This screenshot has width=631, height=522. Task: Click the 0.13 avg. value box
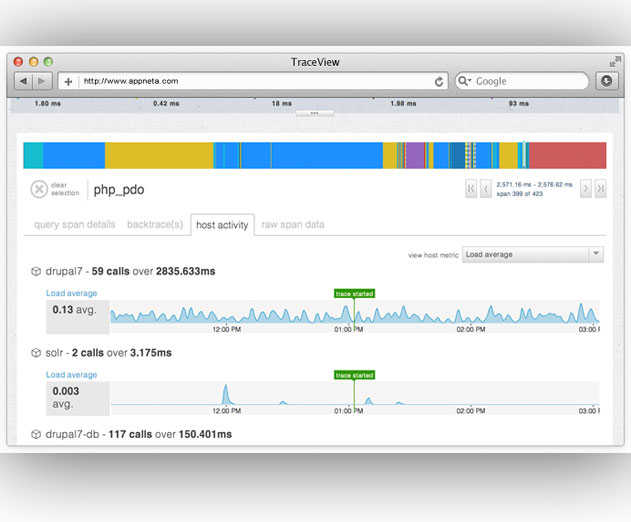[x=78, y=317]
